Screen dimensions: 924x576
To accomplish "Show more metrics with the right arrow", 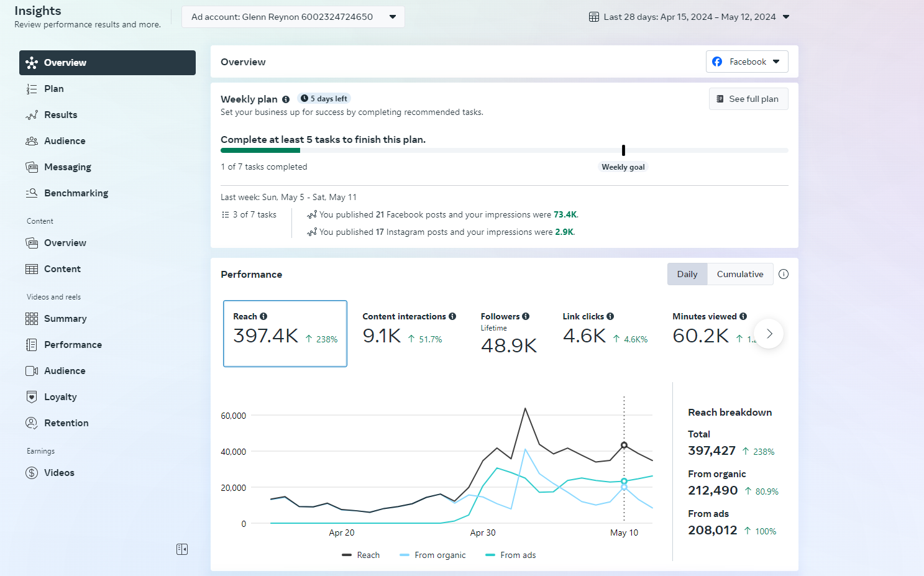I will [769, 334].
